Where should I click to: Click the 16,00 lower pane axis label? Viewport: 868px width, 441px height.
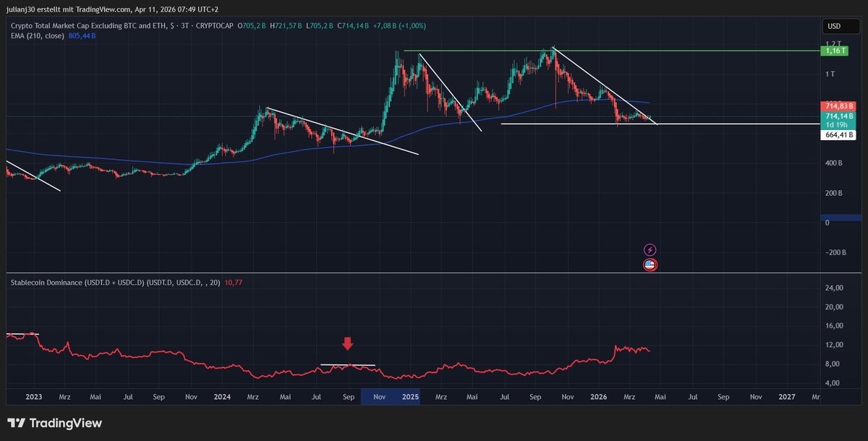pyautogui.click(x=834, y=325)
